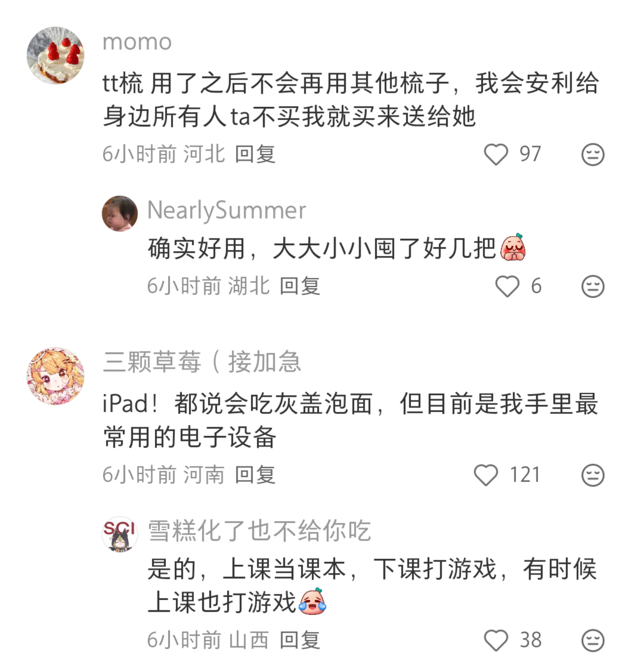This screenshot has width=644, height=663.
Task: Open momo's strawberry cake avatar
Action: click(55, 55)
